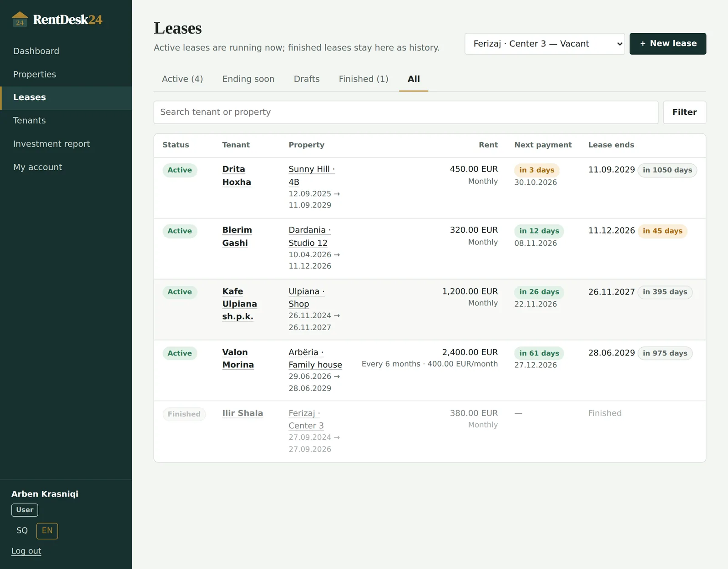Switch language to SQ
This screenshot has height=569, width=728.
pos(22,531)
